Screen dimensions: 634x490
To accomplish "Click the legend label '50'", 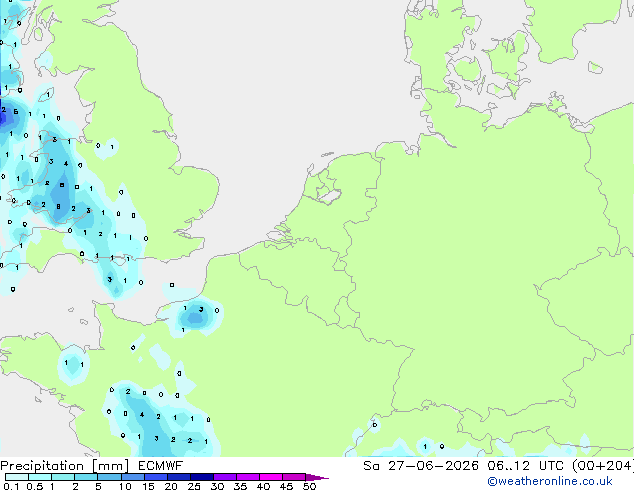I will (x=309, y=486).
